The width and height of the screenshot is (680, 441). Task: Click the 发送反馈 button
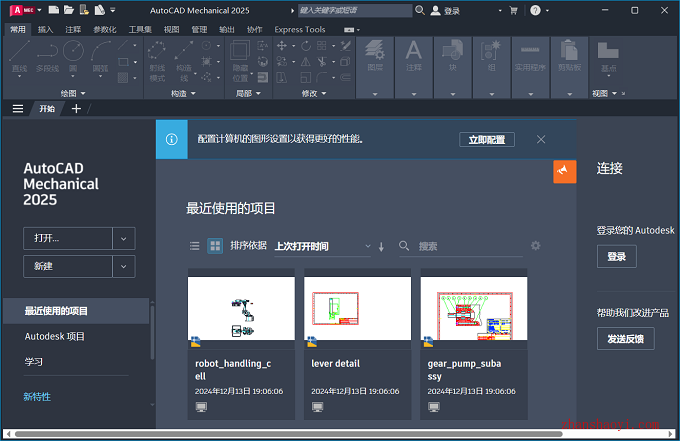pos(625,339)
